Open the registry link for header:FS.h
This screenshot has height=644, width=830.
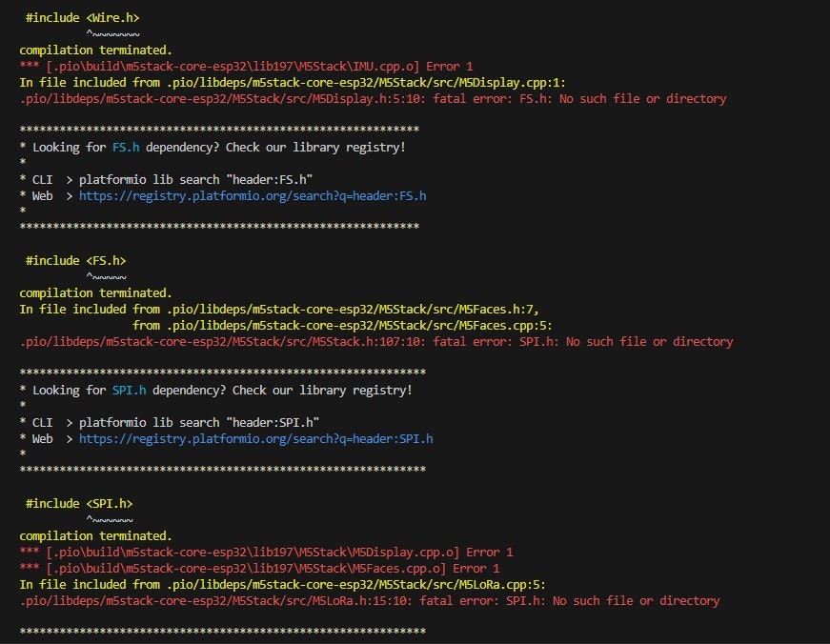[253, 196]
